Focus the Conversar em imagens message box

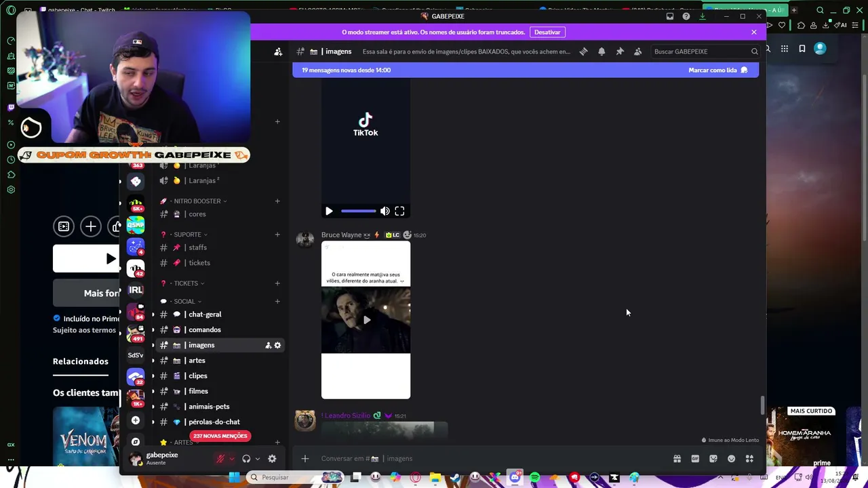click(x=492, y=459)
